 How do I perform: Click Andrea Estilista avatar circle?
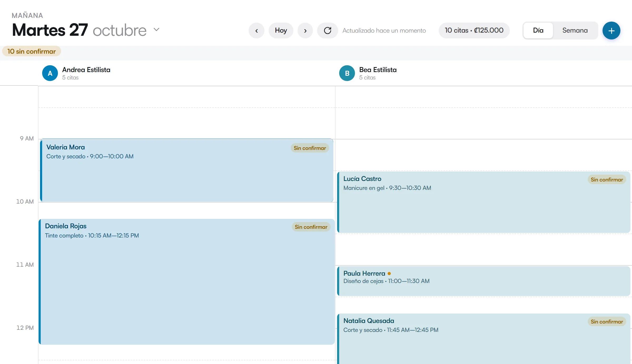50,73
